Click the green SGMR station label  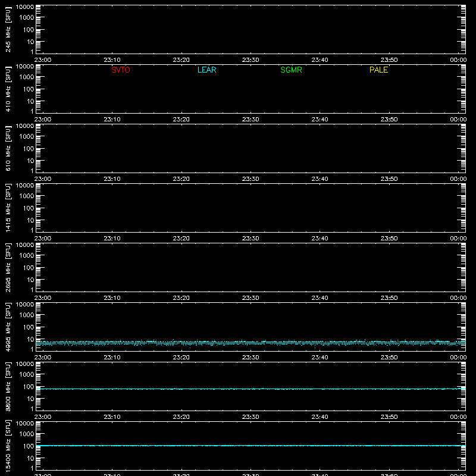[x=291, y=70]
